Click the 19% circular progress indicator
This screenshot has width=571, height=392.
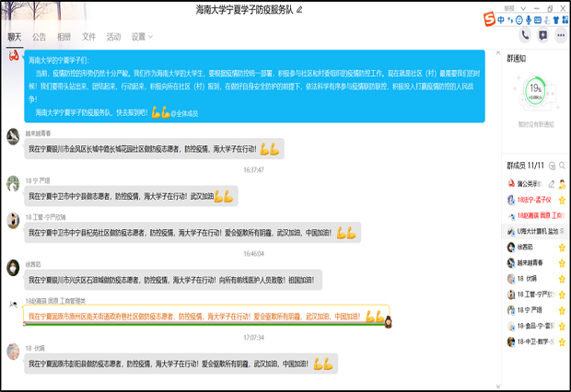point(534,89)
